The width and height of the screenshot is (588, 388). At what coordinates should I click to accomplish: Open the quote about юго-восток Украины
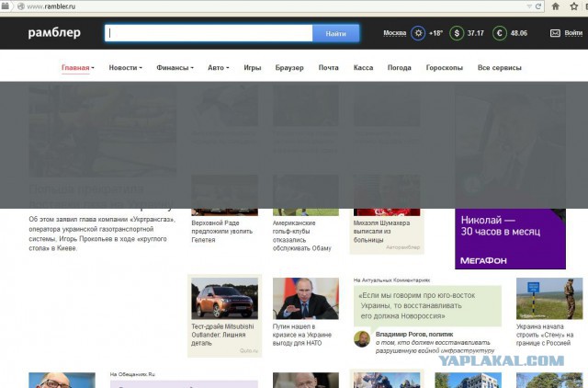(427, 305)
